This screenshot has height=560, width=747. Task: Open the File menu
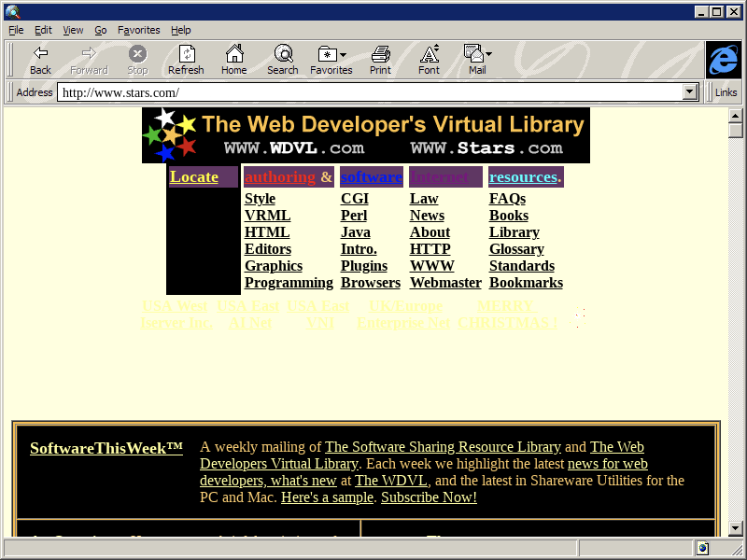(x=16, y=30)
